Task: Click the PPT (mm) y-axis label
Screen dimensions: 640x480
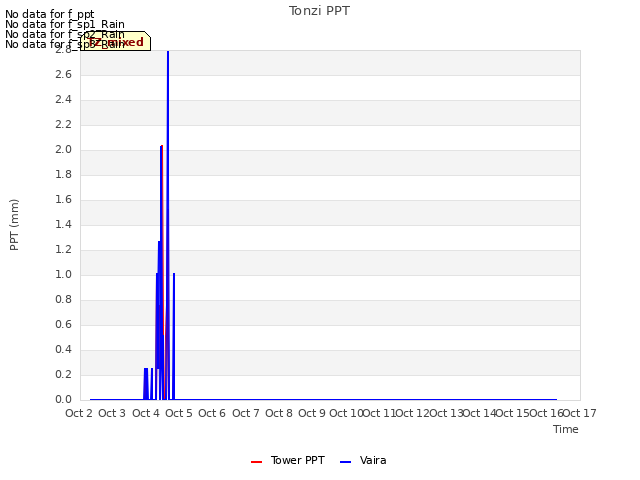Action: (14, 225)
